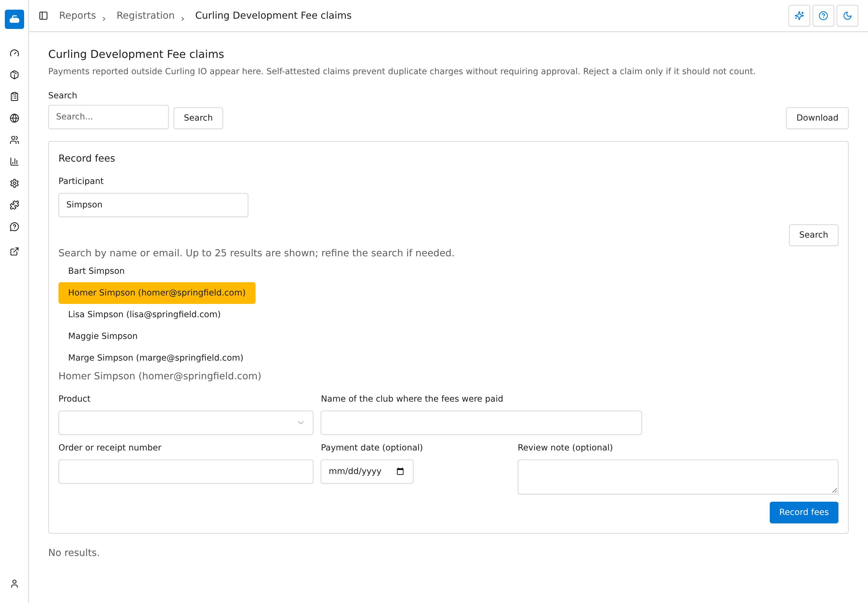This screenshot has width=868, height=603.
Task: Click the Review note text area
Action: pyautogui.click(x=678, y=477)
